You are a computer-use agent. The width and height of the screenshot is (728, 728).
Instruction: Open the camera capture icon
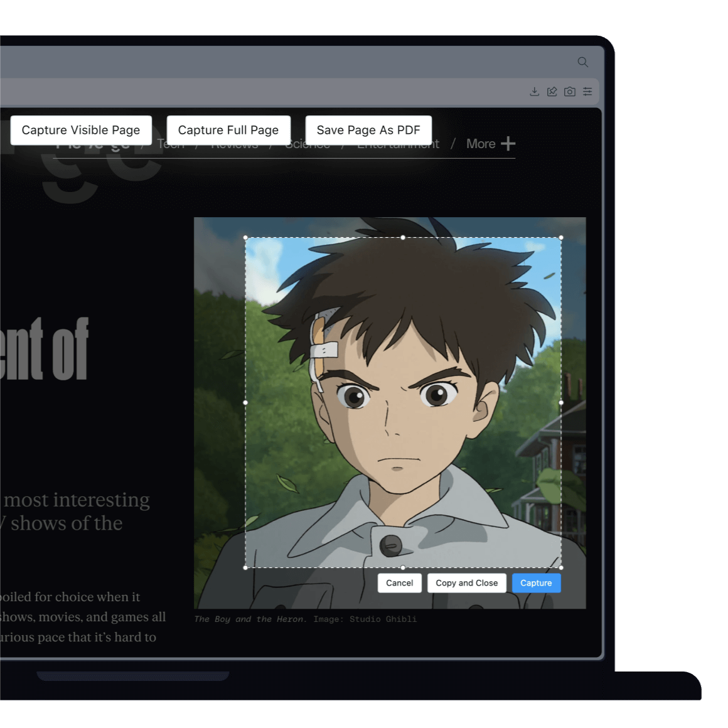pos(569,91)
